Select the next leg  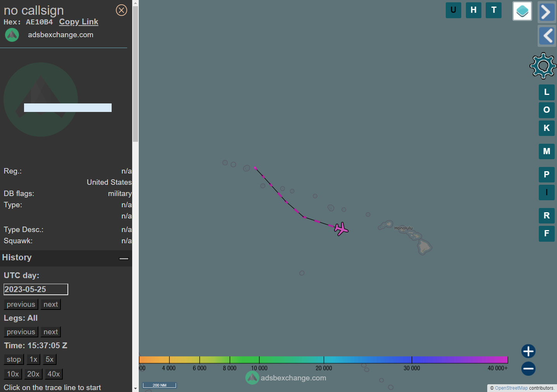click(51, 332)
